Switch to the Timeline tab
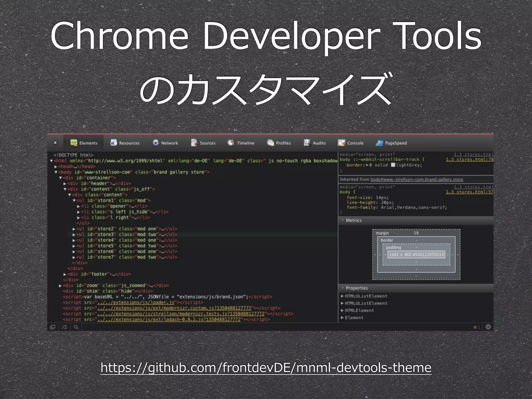Viewport: 532px width, 399px height. coord(241,143)
